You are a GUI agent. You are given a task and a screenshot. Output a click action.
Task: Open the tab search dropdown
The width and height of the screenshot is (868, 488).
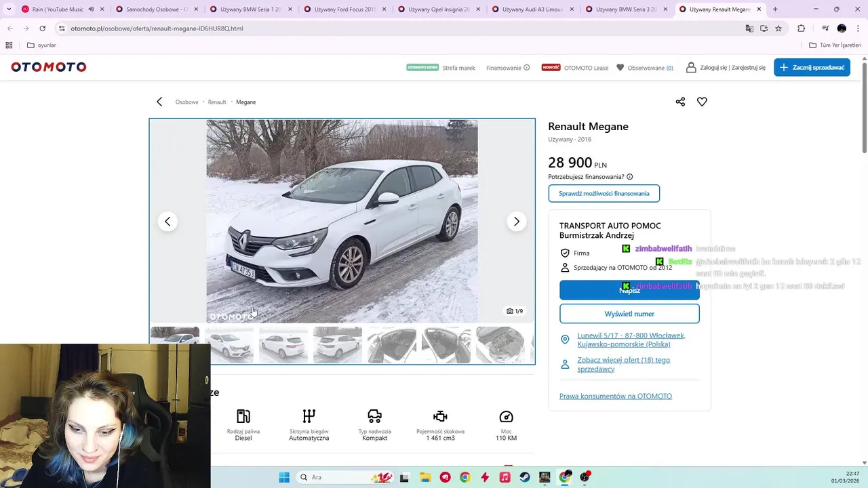tap(9, 9)
